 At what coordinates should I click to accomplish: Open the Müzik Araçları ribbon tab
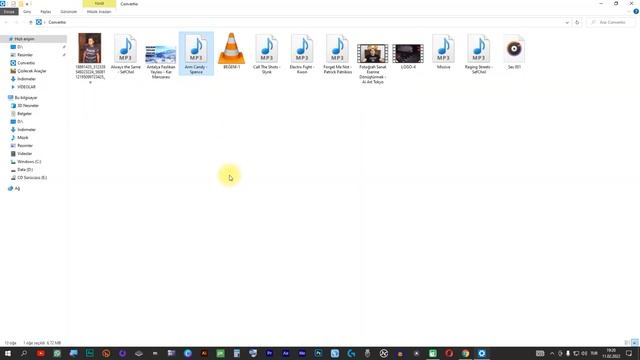tap(99, 12)
